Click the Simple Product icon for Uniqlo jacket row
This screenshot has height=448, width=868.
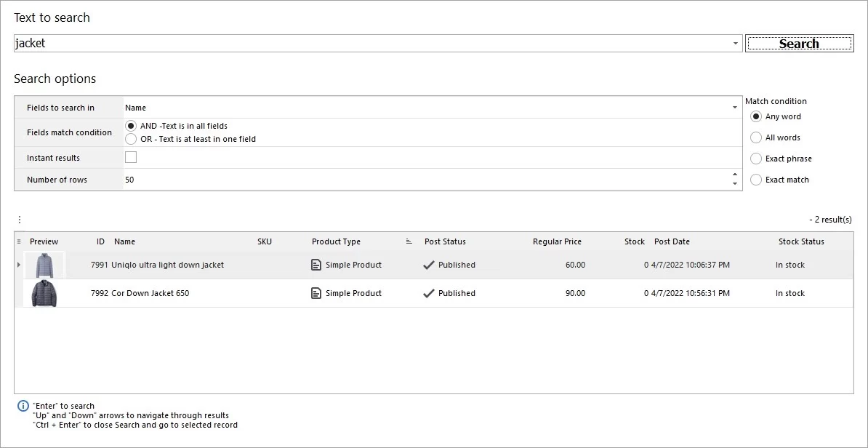point(316,264)
